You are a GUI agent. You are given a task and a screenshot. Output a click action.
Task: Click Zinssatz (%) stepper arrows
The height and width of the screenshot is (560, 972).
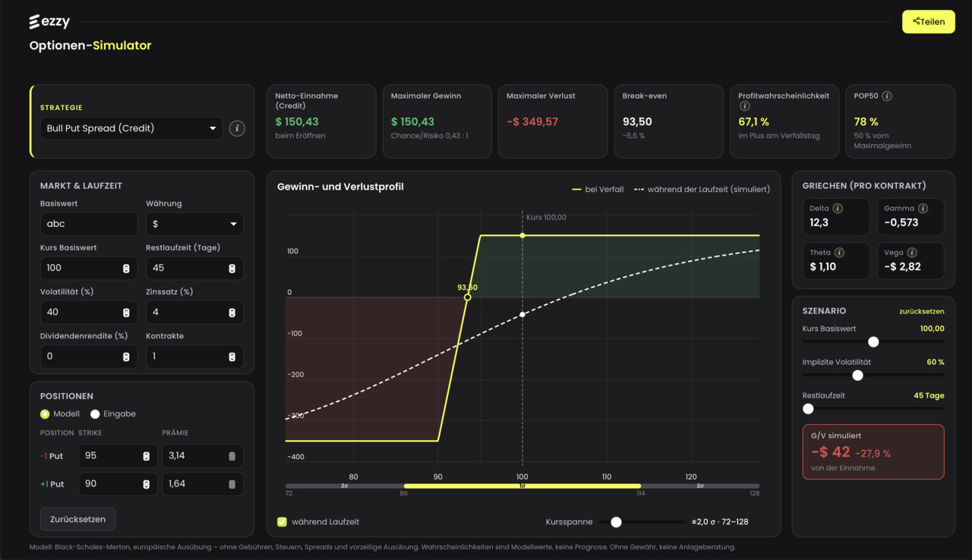(232, 313)
